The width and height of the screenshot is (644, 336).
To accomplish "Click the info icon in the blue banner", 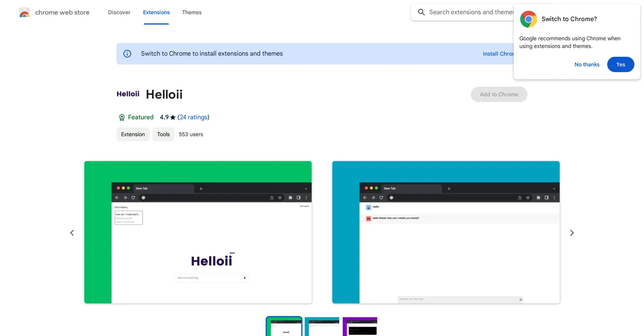I will [x=127, y=54].
